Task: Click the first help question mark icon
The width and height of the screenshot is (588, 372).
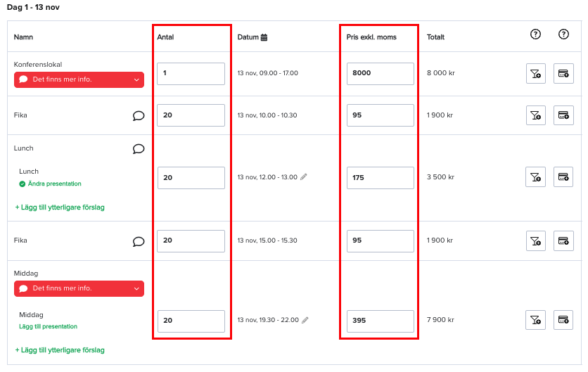Action: (x=535, y=34)
